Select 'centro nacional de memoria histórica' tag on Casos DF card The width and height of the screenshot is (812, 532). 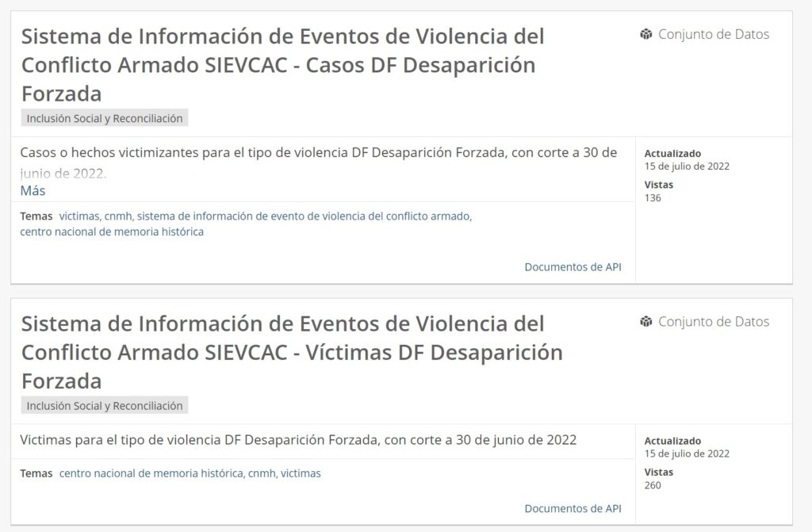(x=112, y=232)
